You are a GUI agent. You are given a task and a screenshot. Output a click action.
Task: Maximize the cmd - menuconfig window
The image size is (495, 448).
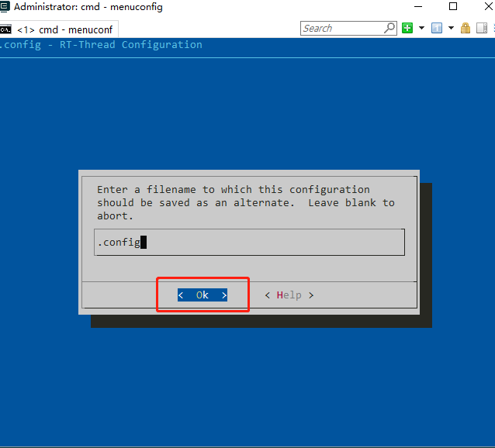[x=453, y=6]
